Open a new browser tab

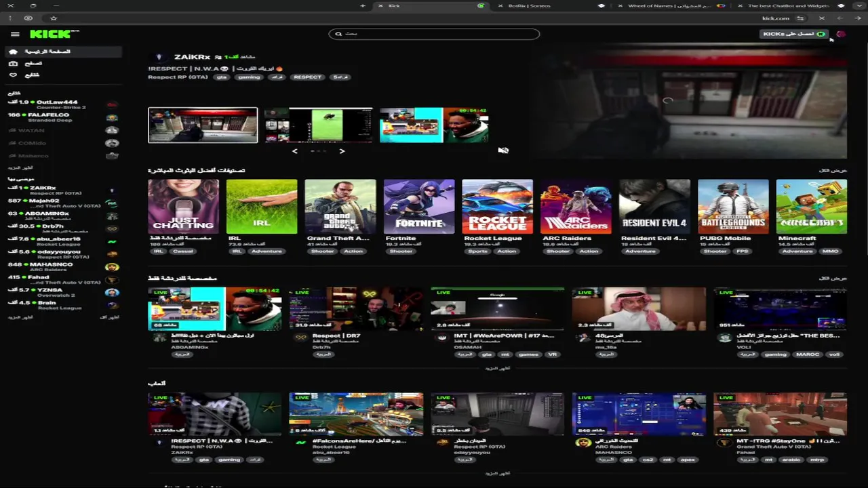[x=362, y=5]
